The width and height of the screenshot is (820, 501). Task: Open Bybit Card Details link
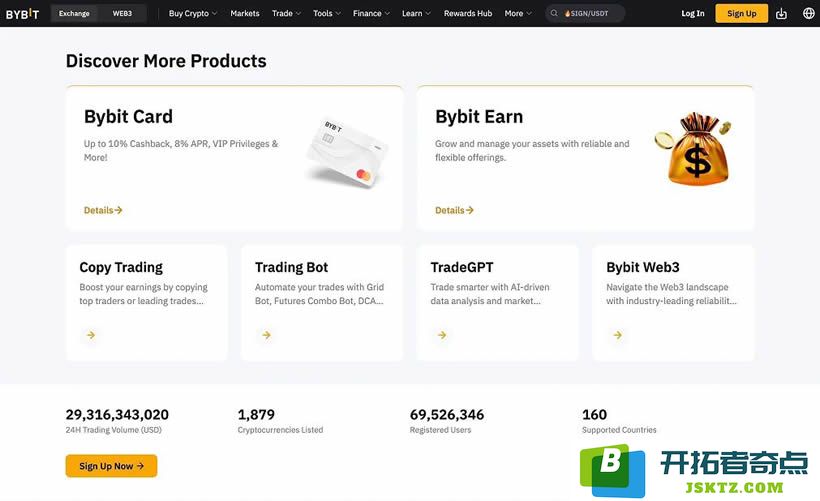click(103, 210)
